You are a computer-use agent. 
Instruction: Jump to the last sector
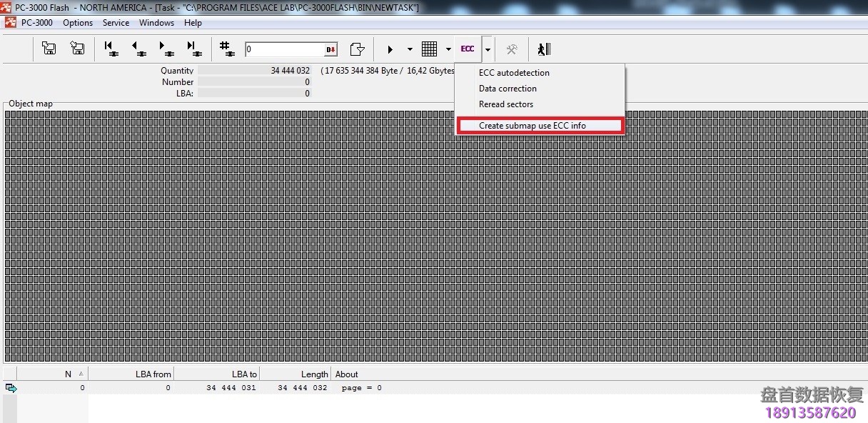[x=195, y=49]
